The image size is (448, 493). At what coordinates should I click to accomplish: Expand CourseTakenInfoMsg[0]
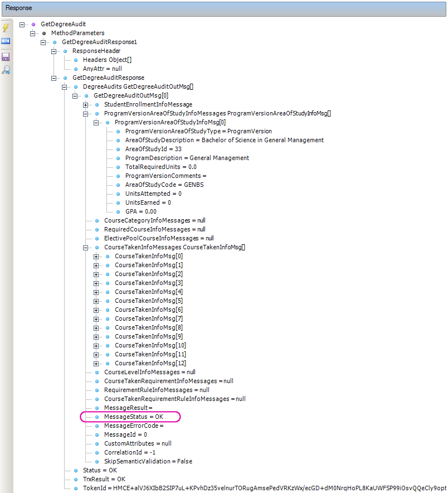pos(96,257)
